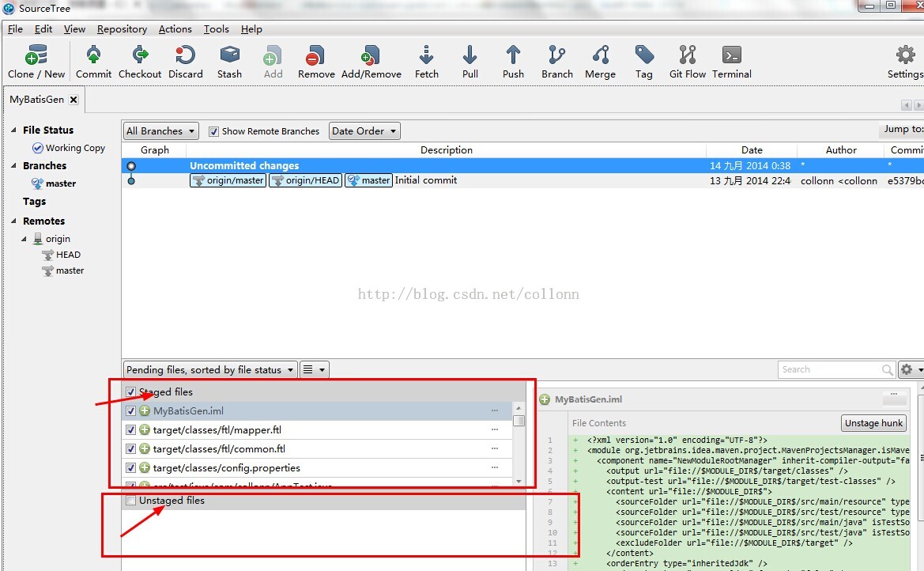Change sorting via the Date Order dropdown

364,130
